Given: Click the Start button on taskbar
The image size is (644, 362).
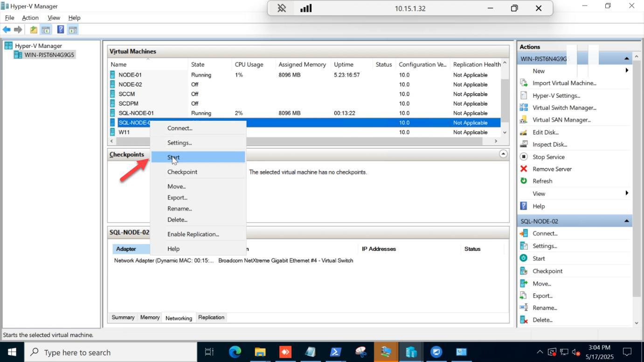Looking at the screenshot, I should 12,352.
